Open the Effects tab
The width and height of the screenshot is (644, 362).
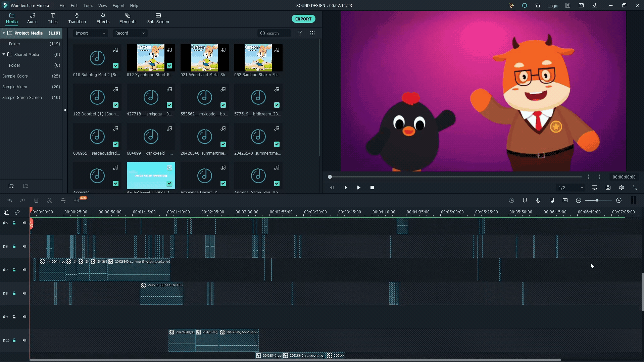103,18
